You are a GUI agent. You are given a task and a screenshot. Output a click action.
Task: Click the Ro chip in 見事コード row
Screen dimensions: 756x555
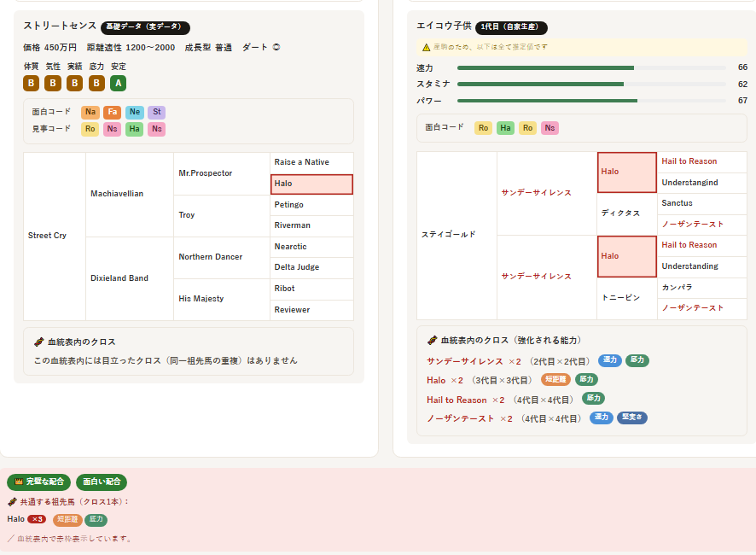90,129
